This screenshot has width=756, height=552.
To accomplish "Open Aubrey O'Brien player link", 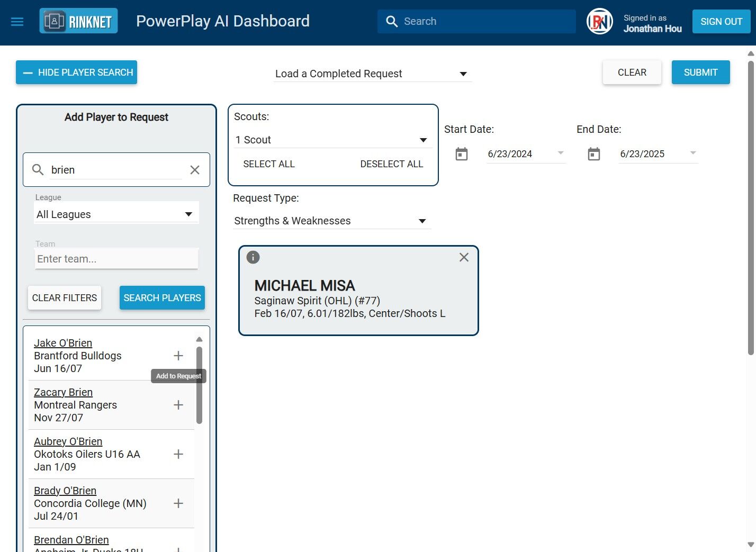I will point(68,441).
